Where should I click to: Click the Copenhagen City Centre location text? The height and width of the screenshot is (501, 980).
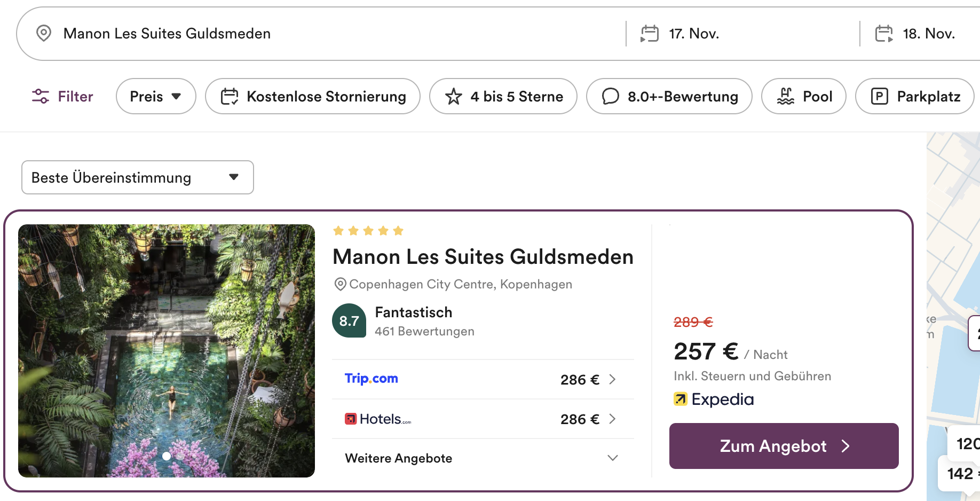[461, 284]
